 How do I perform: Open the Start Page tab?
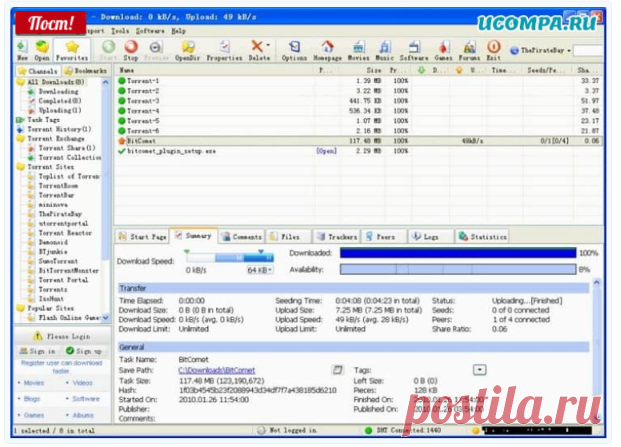[143, 237]
